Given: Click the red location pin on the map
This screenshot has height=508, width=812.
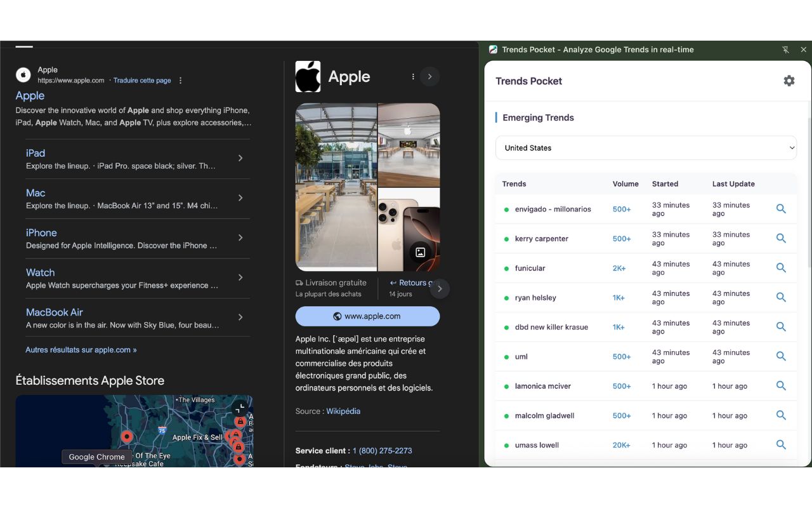Looking at the screenshot, I should pos(127,437).
